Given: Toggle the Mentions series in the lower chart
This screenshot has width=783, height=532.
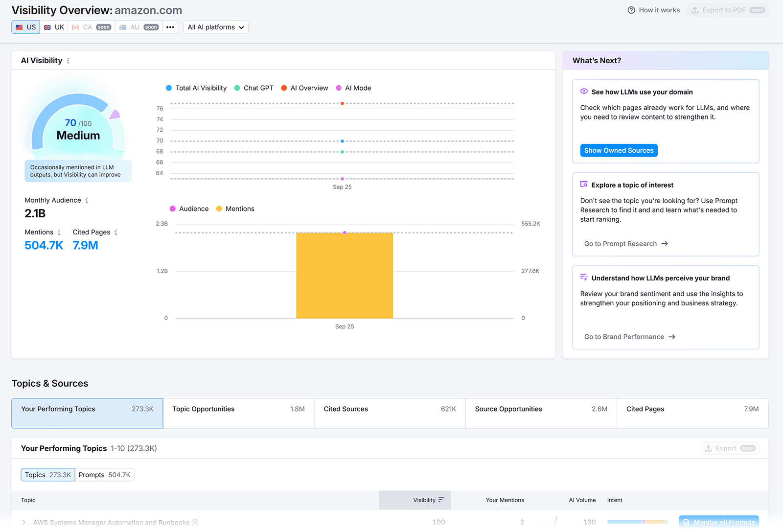Looking at the screenshot, I should (235, 208).
